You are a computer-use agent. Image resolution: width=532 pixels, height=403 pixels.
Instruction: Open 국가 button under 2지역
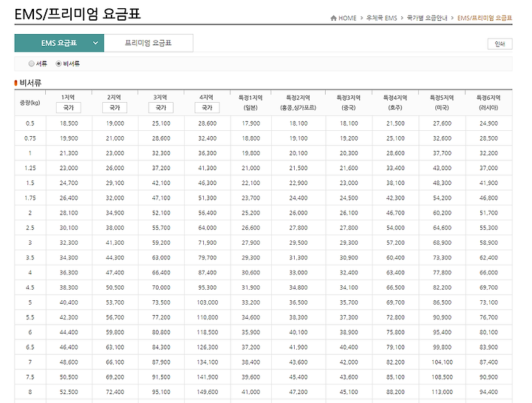115,108
